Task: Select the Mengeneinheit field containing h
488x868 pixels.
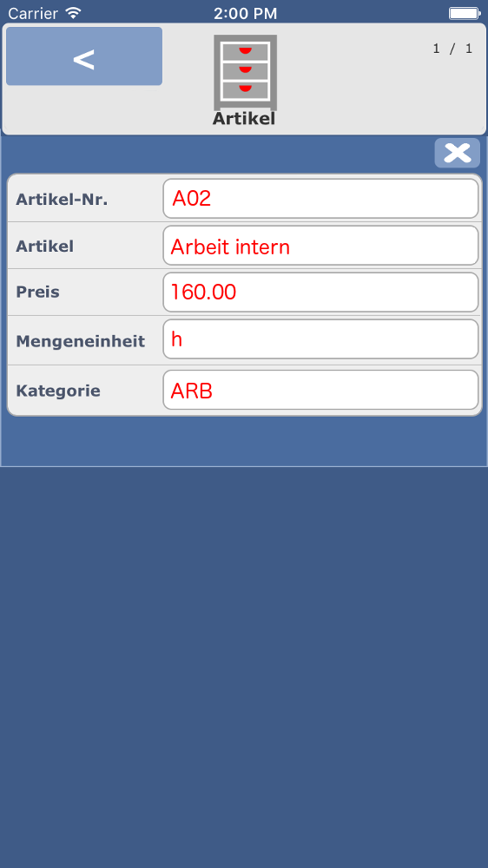Action: pyautogui.click(x=320, y=339)
